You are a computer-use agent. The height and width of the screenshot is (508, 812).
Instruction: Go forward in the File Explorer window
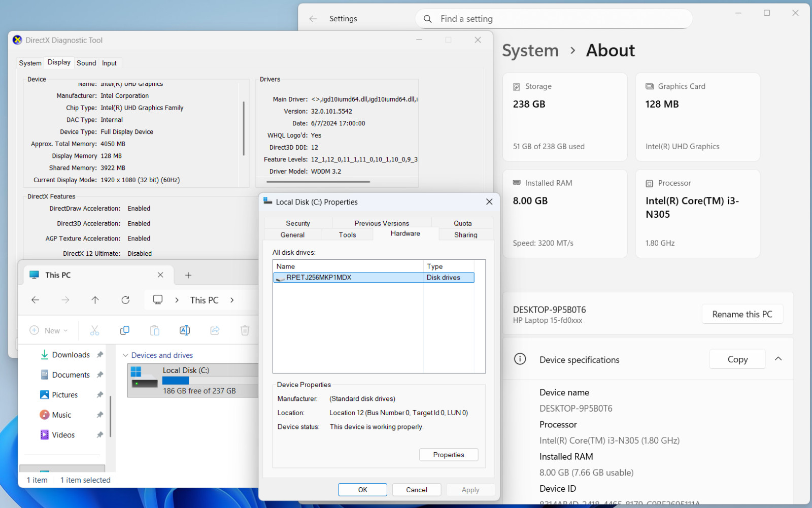(65, 300)
